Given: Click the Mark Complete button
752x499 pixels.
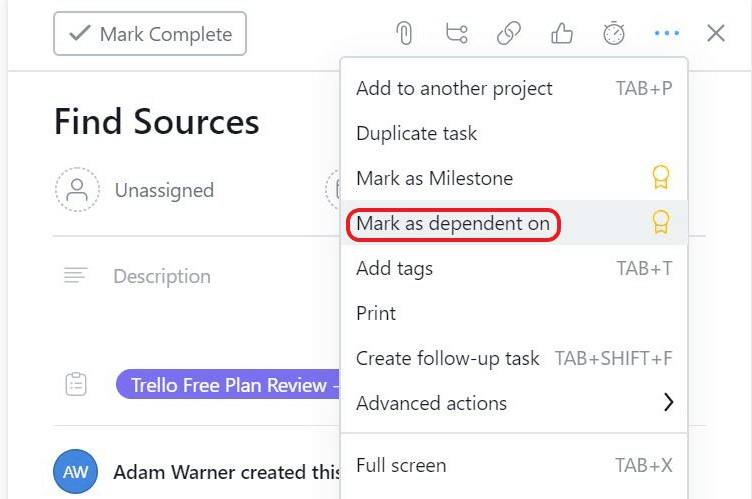Looking at the screenshot, I should tap(150, 34).
